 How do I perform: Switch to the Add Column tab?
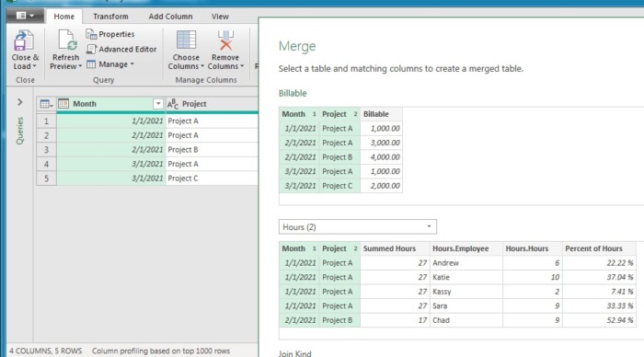click(170, 17)
